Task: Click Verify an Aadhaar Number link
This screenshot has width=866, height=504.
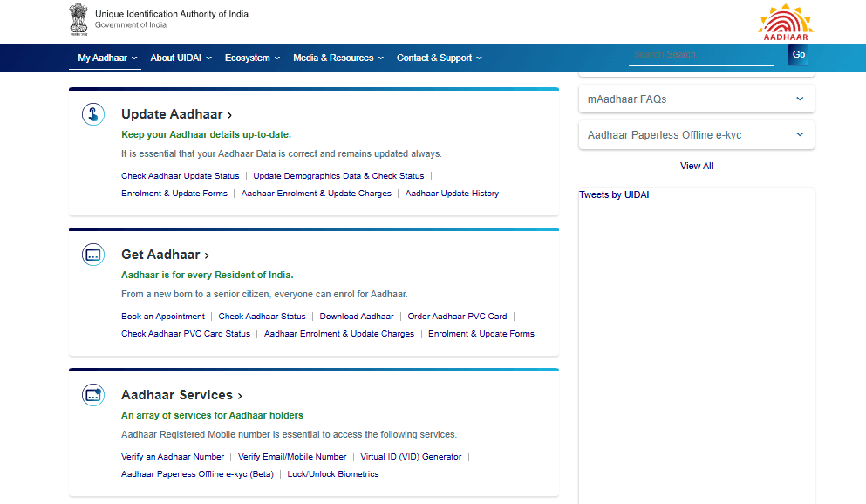Action: click(173, 457)
